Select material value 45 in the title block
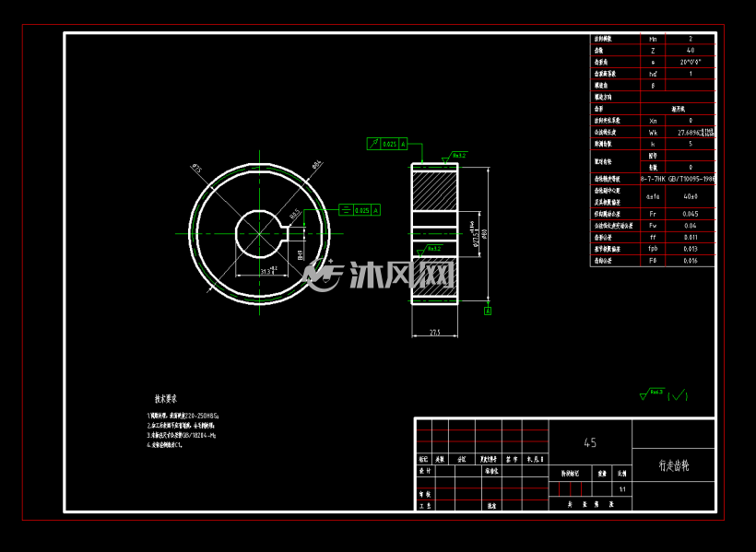Image resolution: width=756 pixels, height=552 pixels. 590,442
